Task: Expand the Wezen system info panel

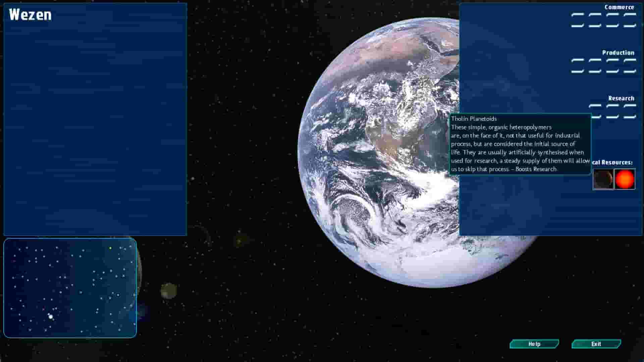Action: pos(95,117)
